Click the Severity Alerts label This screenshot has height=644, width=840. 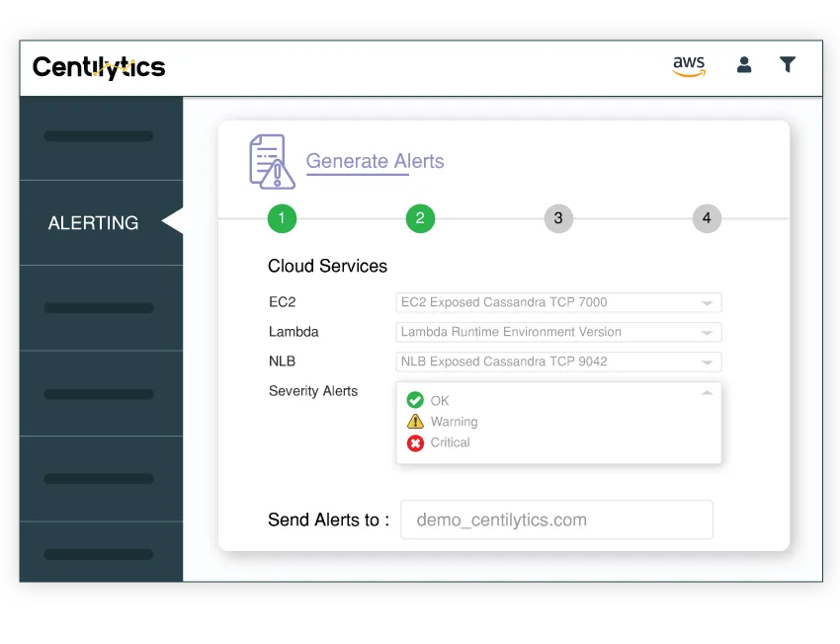313,391
